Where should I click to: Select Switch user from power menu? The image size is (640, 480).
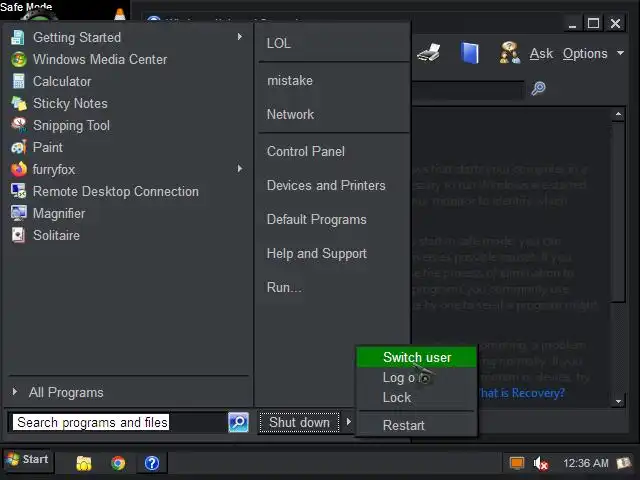(416, 357)
